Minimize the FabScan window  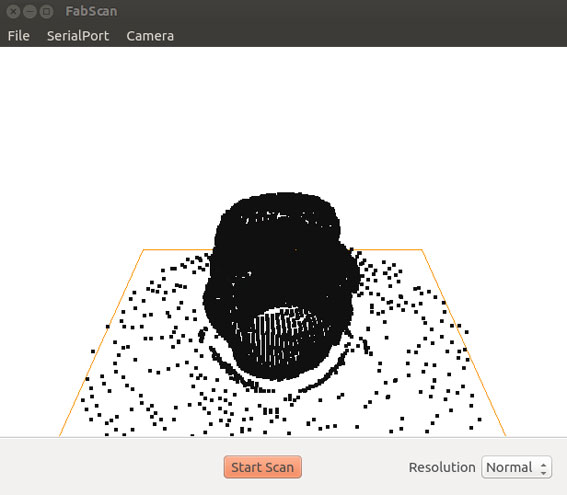tap(30, 12)
